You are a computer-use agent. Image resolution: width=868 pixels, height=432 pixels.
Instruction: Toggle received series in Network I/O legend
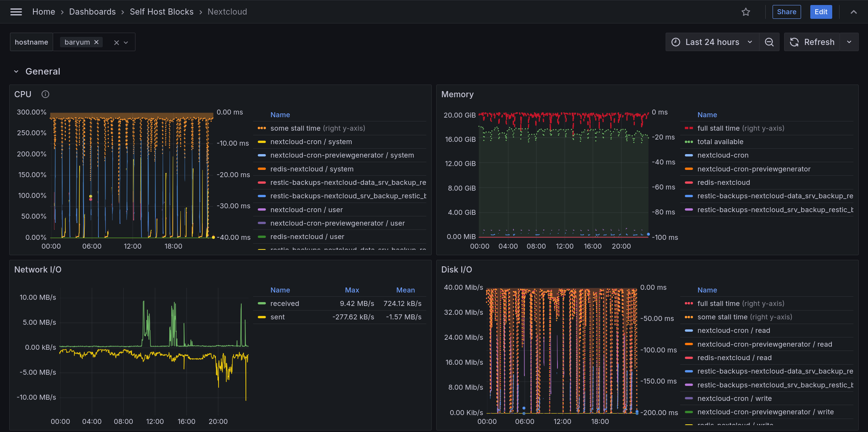[285, 304]
